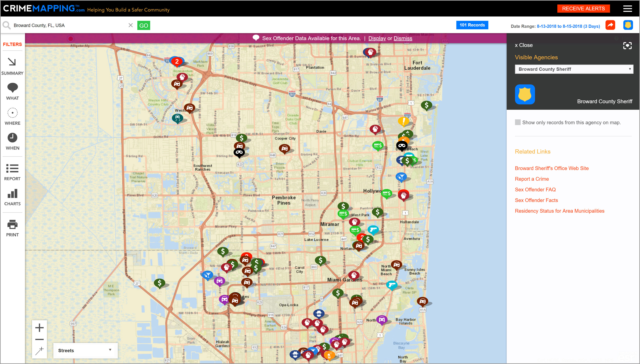This screenshot has height=364, width=640.
Task: Open the 101 Records button
Action: tap(472, 25)
